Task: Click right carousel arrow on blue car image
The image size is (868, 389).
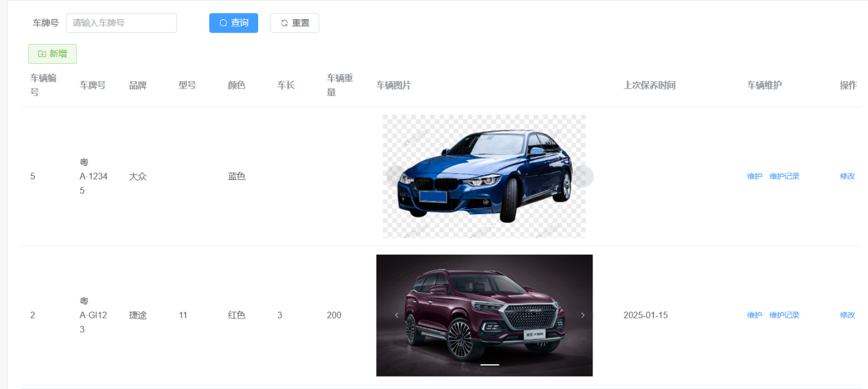Action: click(x=583, y=176)
